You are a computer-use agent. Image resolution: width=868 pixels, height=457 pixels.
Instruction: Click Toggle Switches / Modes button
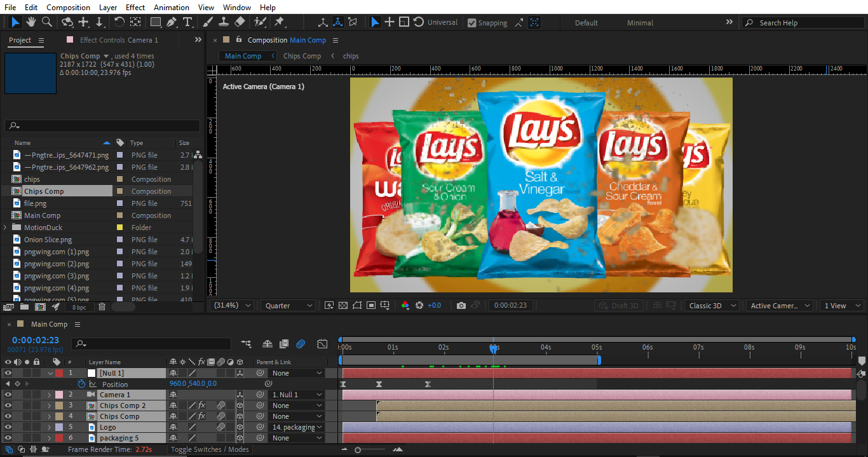click(x=210, y=449)
